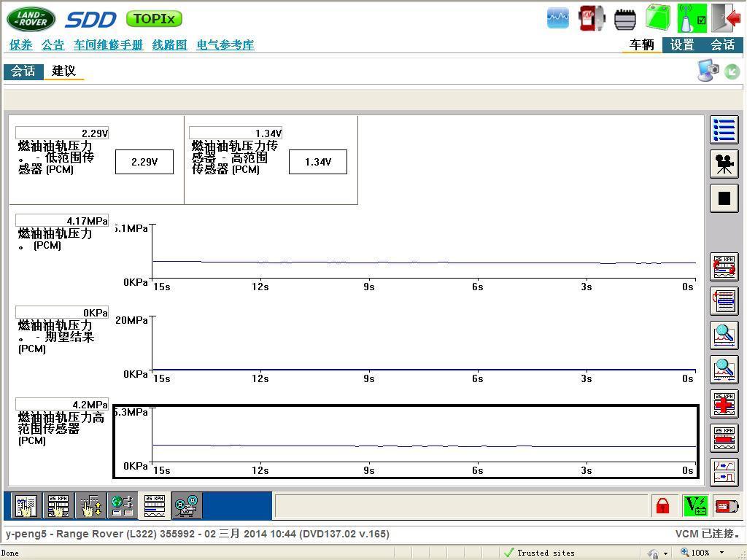Open the 线路图 link
The image size is (747, 560).
pos(169,44)
